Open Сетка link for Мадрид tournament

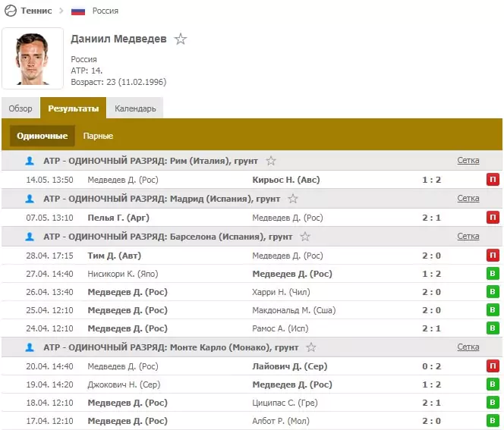pyautogui.click(x=468, y=199)
